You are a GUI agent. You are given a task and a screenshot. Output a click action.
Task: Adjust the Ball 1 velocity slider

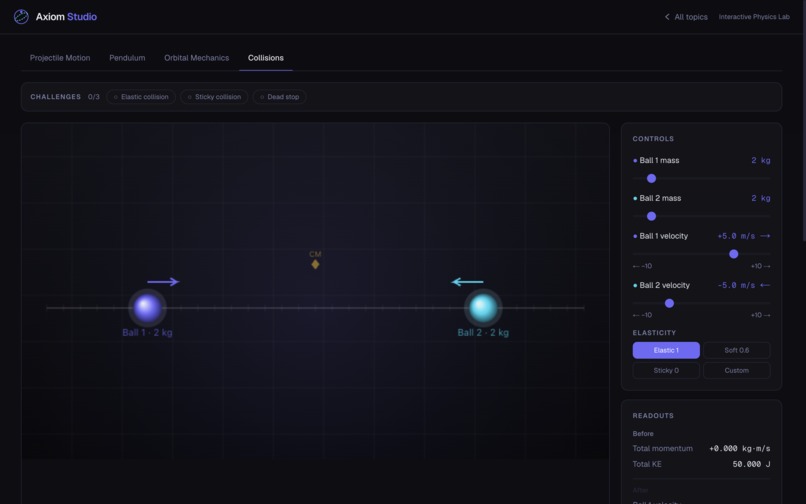701,254
